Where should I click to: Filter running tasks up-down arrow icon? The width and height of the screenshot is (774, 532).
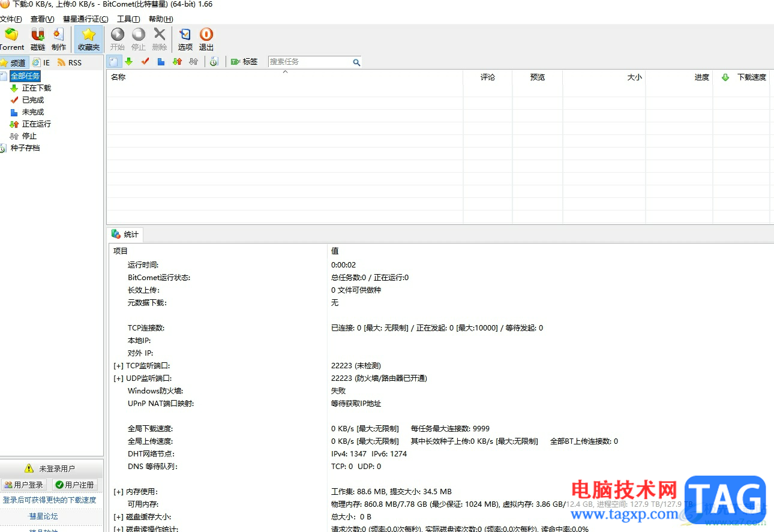(x=177, y=62)
